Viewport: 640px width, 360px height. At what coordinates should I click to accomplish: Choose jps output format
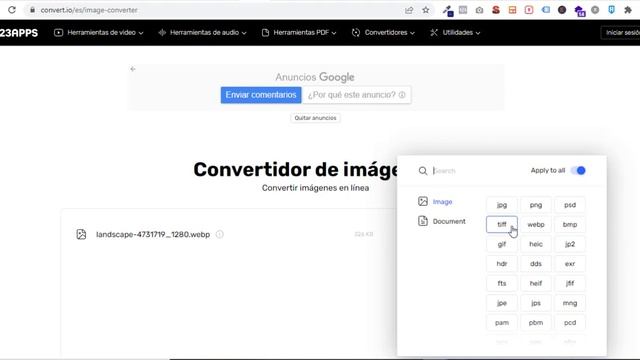[x=536, y=303]
